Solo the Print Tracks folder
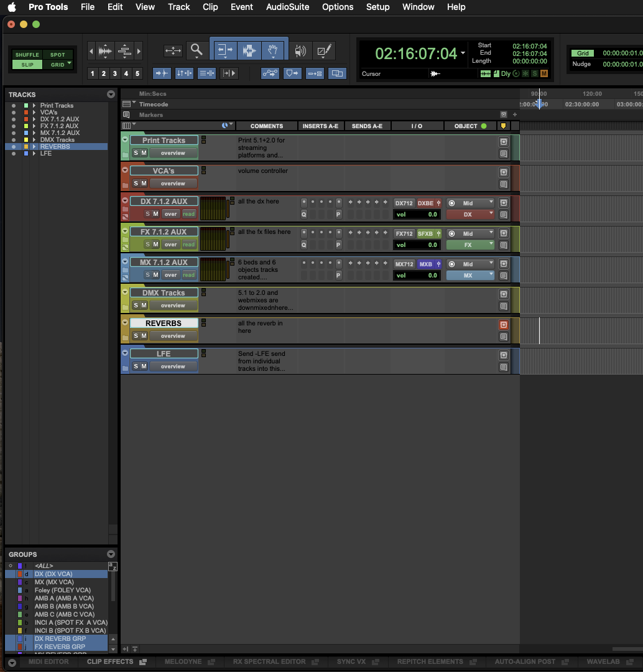This screenshot has height=672, width=643. point(136,152)
